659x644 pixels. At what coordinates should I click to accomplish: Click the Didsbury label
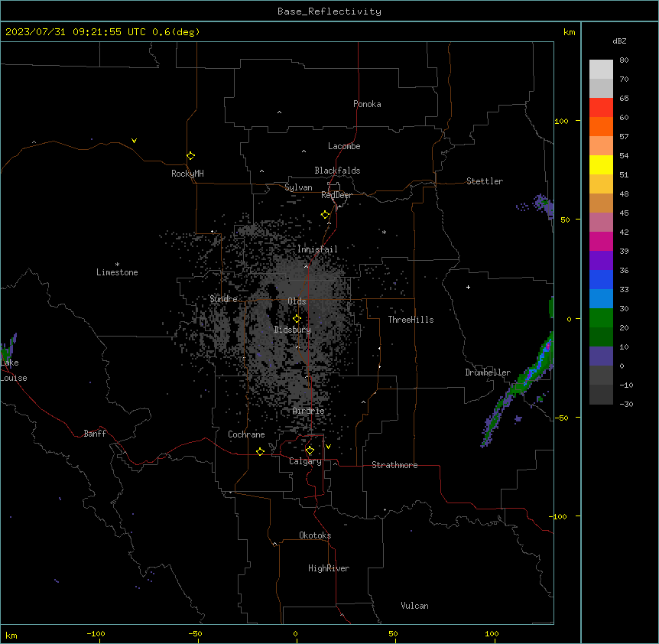tap(293, 330)
